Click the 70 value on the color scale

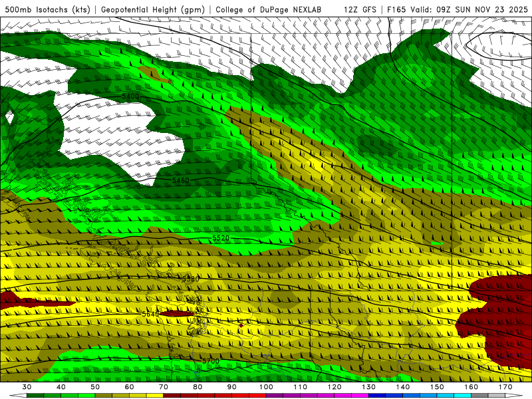click(x=164, y=387)
